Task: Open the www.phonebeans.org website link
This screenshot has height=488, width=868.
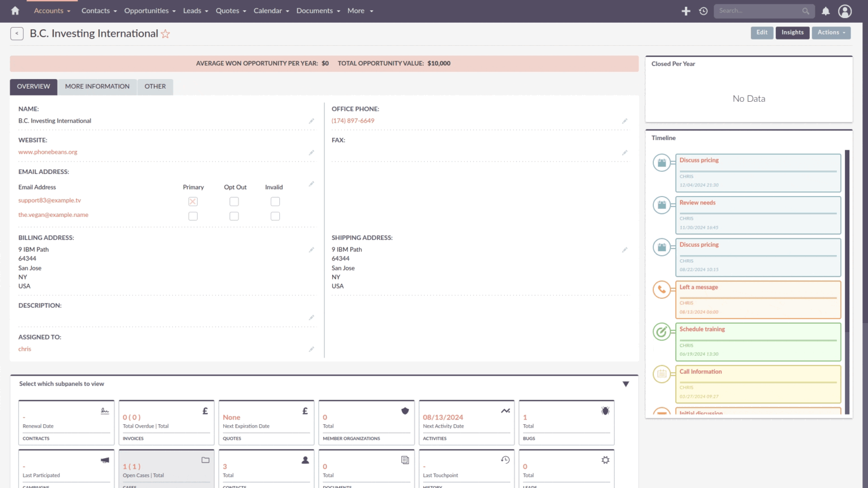Action: coord(47,151)
